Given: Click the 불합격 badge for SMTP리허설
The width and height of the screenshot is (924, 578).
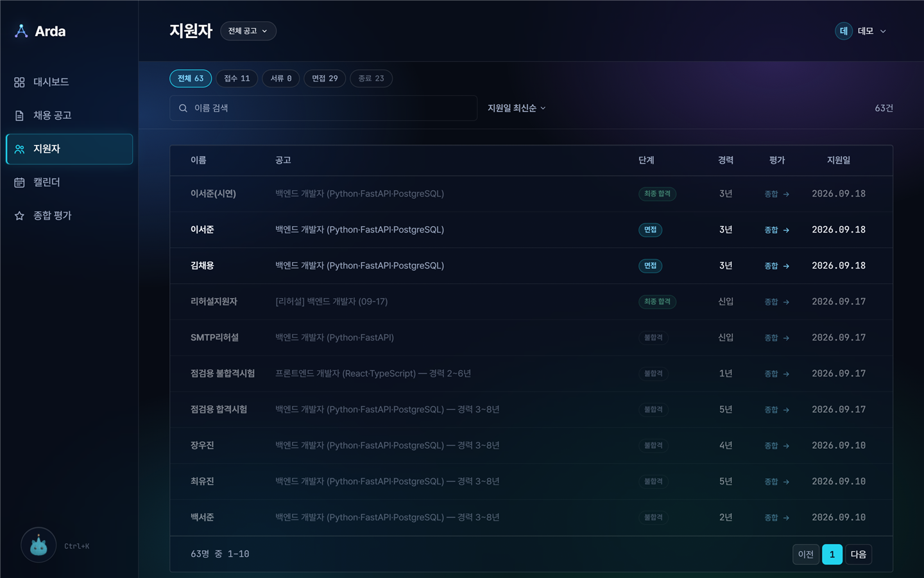Looking at the screenshot, I should coord(653,338).
